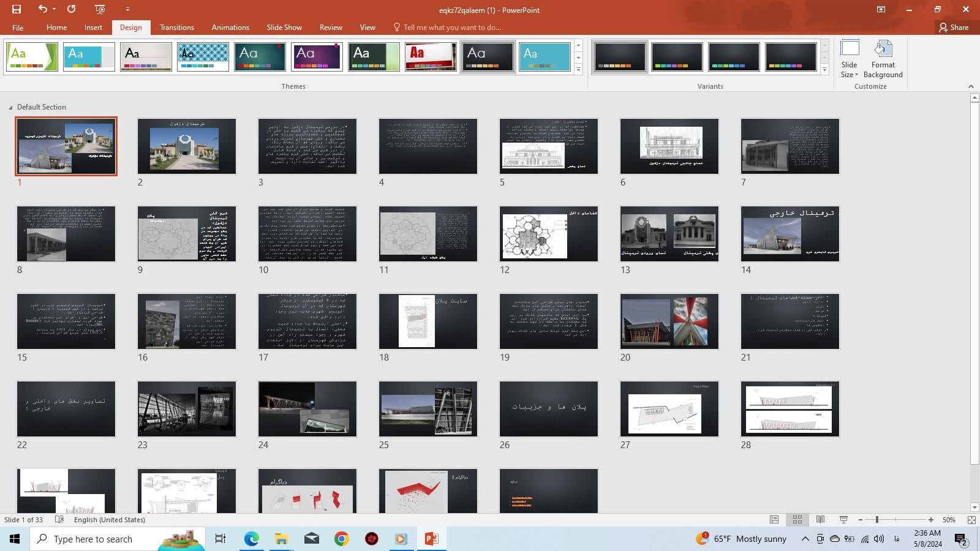
Task: Open the Animations ribbon tab
Action: 230,28
